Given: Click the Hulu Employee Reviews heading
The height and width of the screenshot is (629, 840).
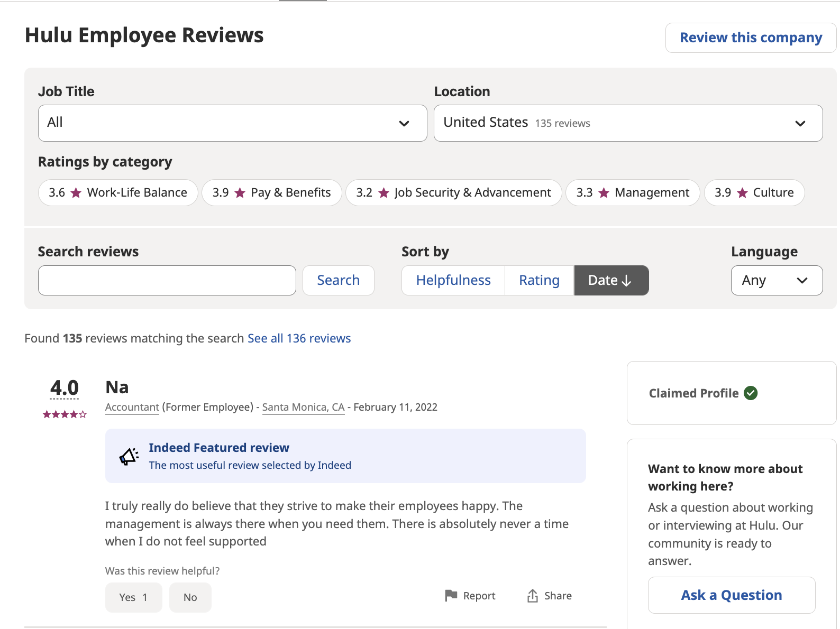Looking at the screenshot, I should point(144,35).
